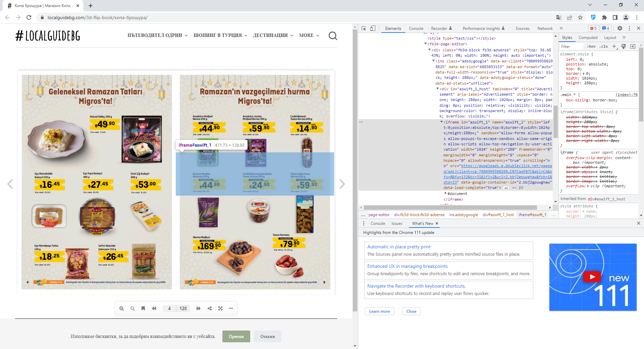Edit the current page number field
Image resolution: width=644 pixels, height=349 pixels.
pos(169,308)
